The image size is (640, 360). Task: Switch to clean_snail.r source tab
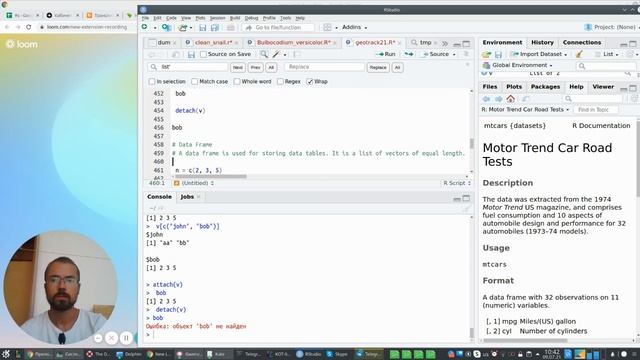click(213, 42)
